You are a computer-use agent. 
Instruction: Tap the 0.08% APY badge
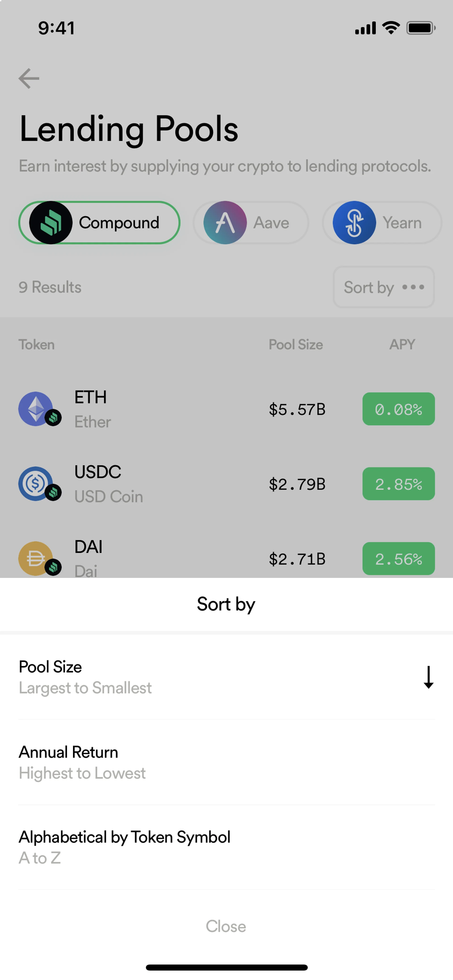click(398, 409)
